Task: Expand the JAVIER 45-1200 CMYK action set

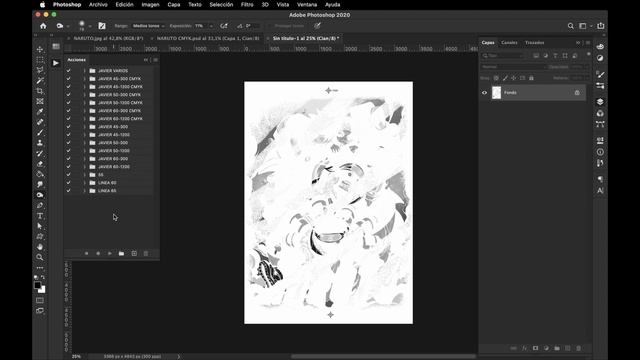Action: point(84,87)
